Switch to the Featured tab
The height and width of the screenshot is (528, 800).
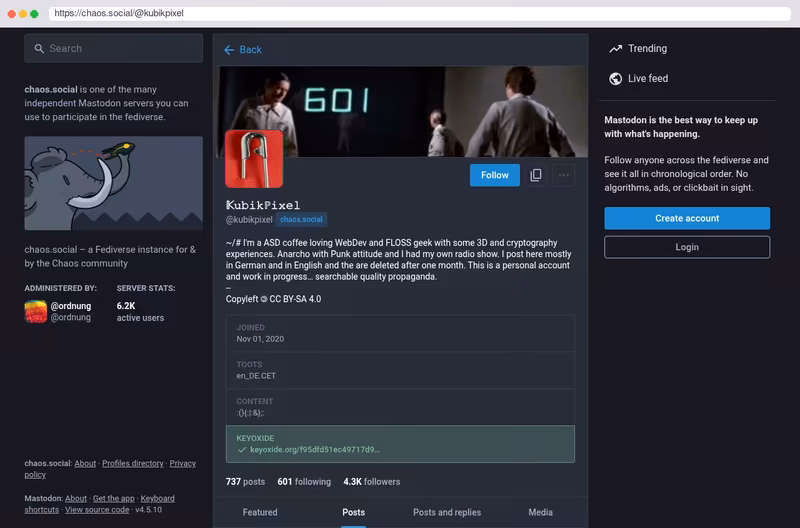pyautogui.click(x=260, y=512)
